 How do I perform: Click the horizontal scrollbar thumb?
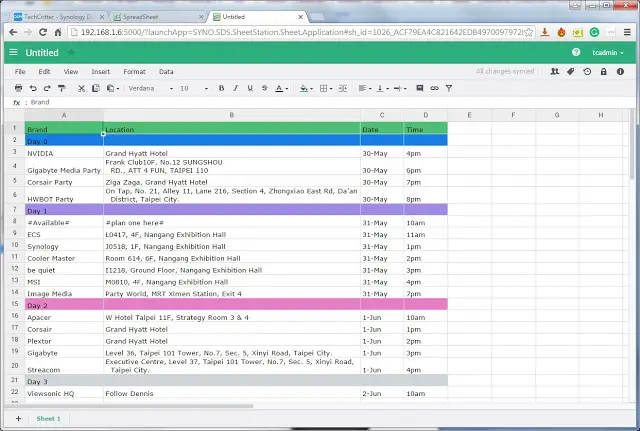129,406
